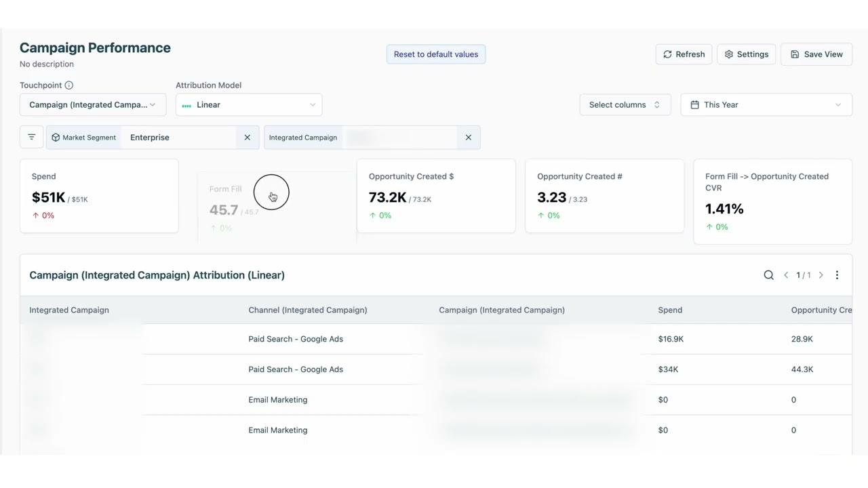Screen dimensions: 868x488
Task: Click the 28.9K opportunity value cell
Action: pyautogui.click(x=802, y=339)
